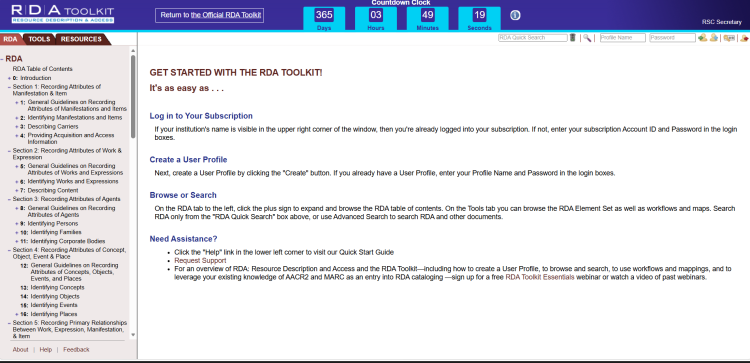Collapse Section 1: Recording Attributes of Manifestation & Item
The height and width of the screenshot is (363, 750).
click(x=9, y=87)
